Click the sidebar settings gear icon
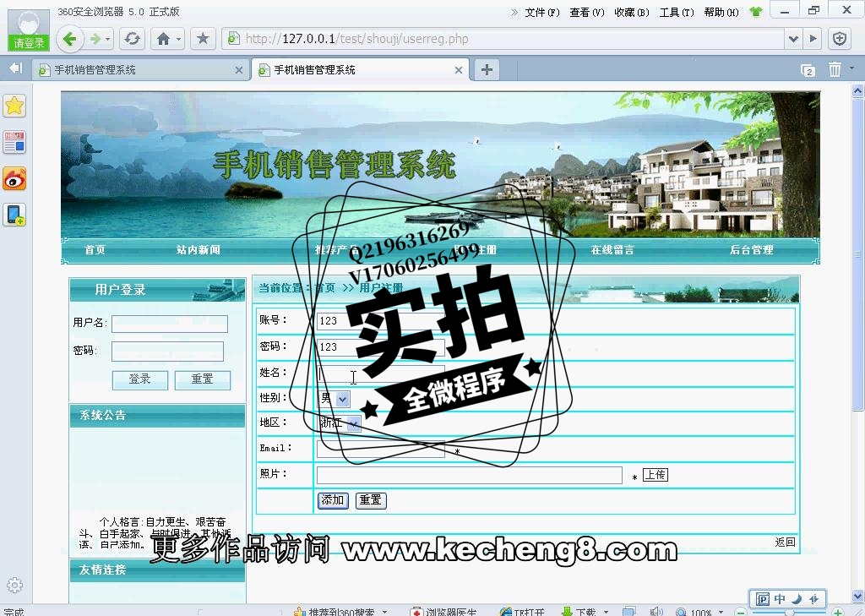The height and width of the screenshot is (616, 865). [x=15, y=585]
